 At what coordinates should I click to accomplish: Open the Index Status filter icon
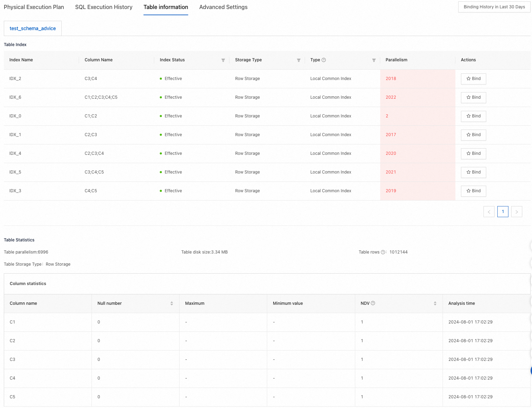pyautogui.click(x=223, y=60)
